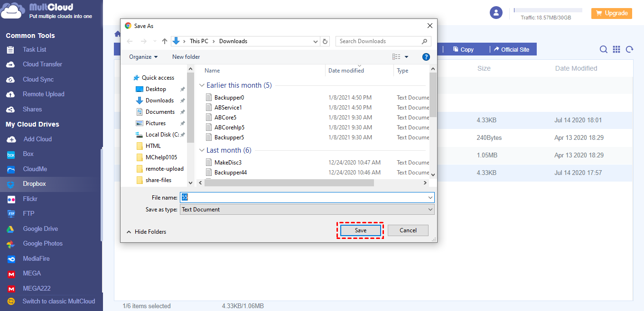
Task: Change view layout icon in dialog
Action: (396, 57)
